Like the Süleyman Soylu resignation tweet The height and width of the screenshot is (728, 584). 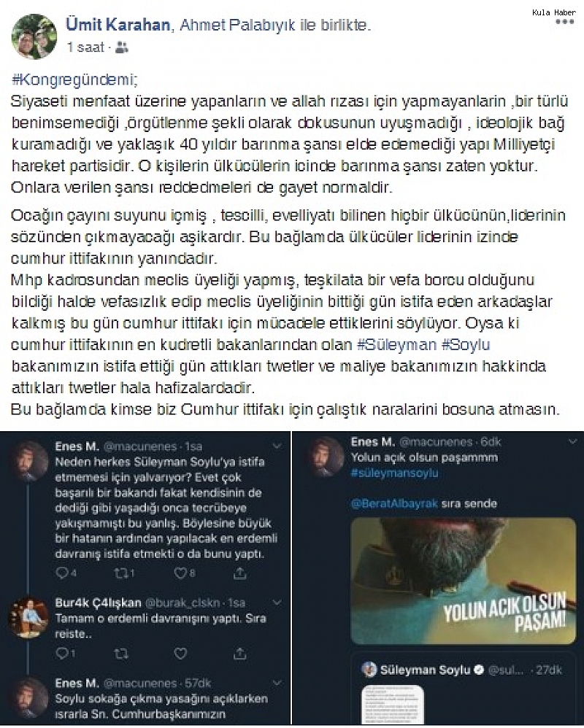[x=180, y=573]
